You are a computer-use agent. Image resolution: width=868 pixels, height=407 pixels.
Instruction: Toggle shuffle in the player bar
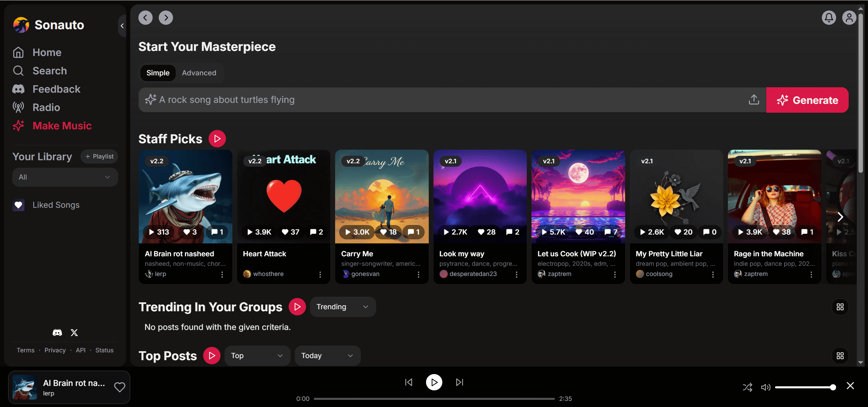coord(747,387)
